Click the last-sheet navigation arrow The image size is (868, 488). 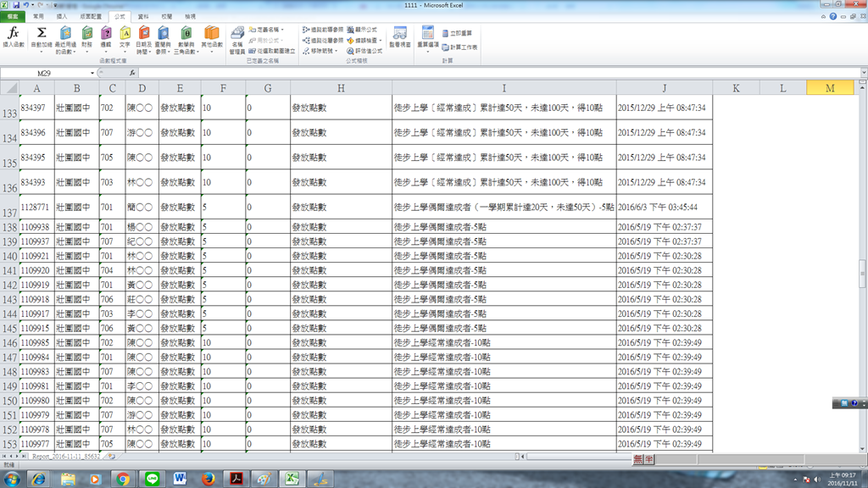pos(24,457)
